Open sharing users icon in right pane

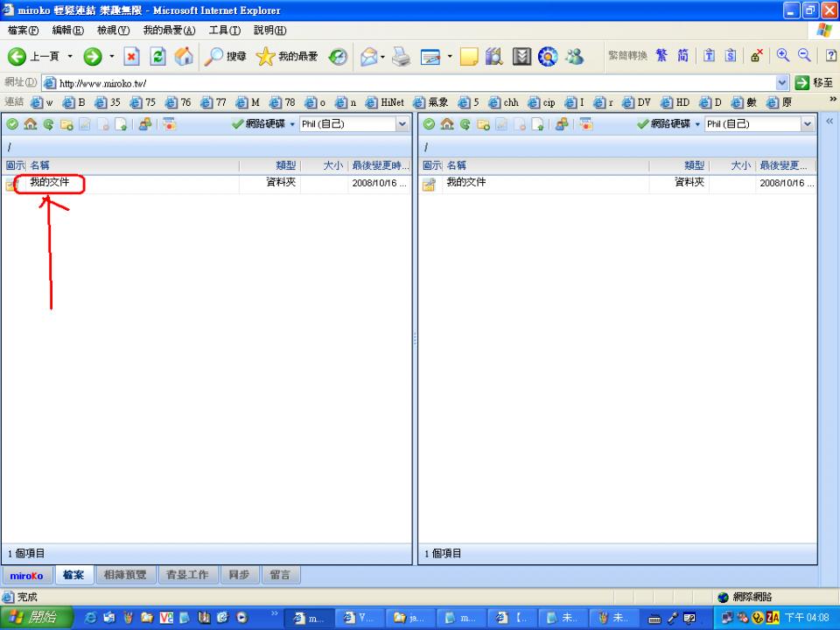click(x=562, y=124)
